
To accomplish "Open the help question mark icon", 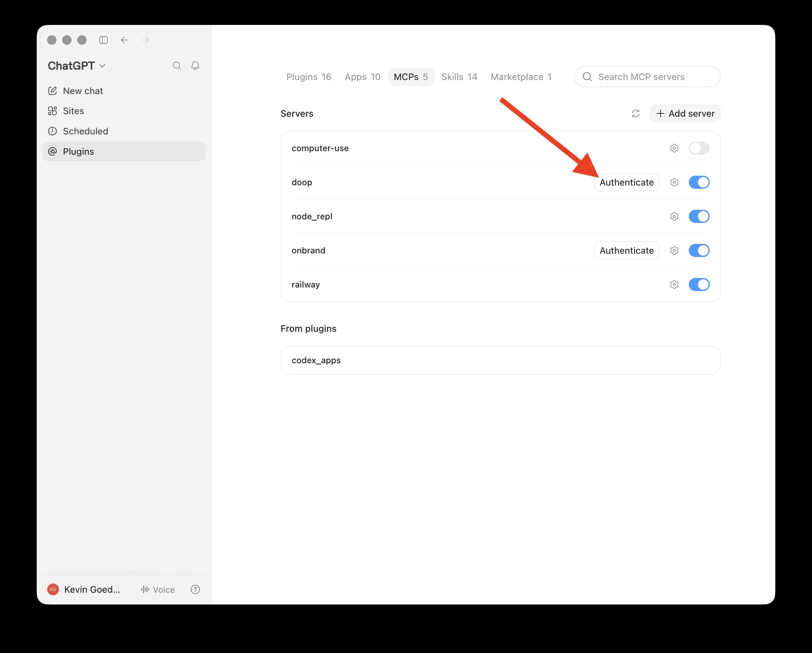I will (195, 589).
